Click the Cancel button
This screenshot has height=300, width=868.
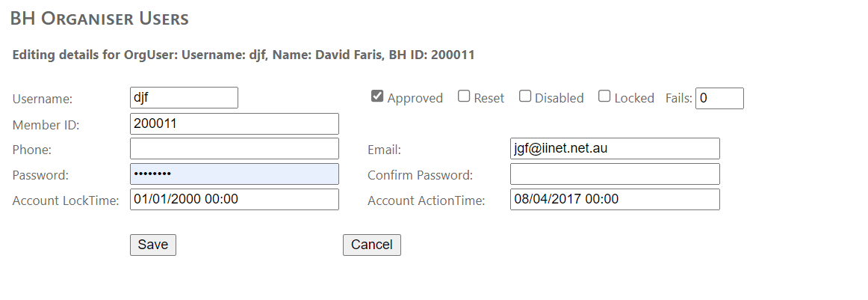(371, 245)
